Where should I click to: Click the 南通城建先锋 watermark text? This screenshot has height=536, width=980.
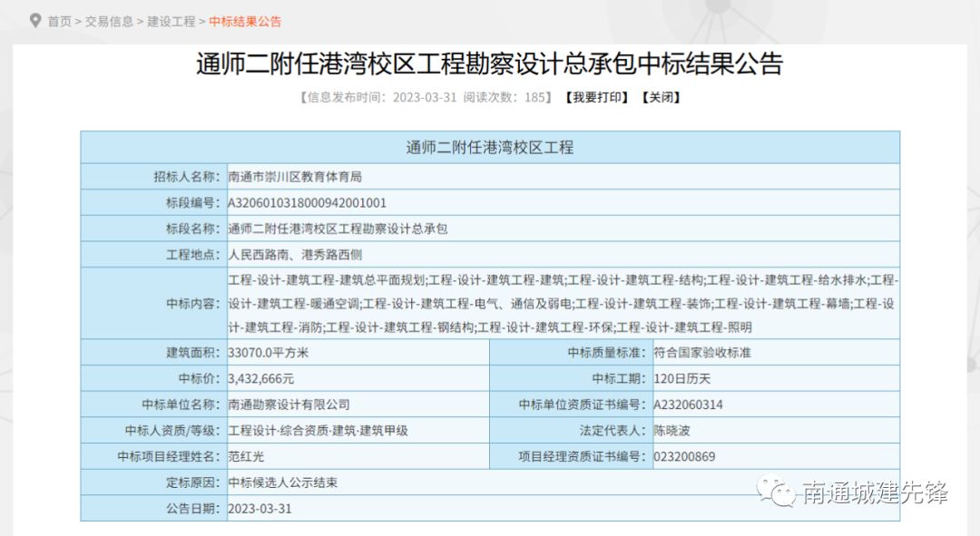[x=875, y=493]
